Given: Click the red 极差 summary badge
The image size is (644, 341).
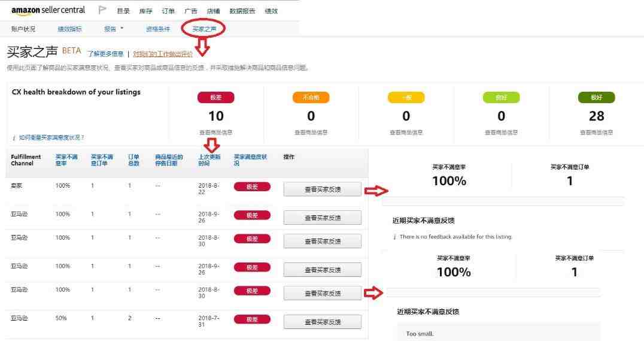Looking at the screenshot, I should tap(216, 98).
